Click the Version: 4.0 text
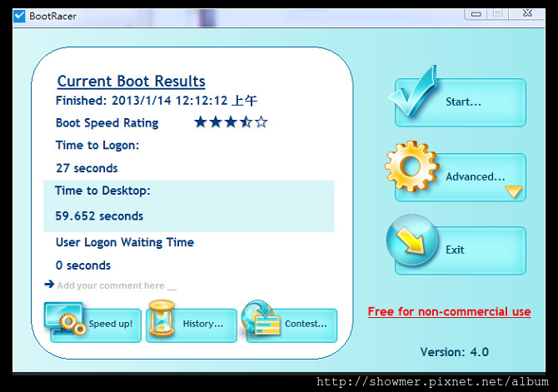Image resolution: width=558 pixels, height=392 pixels. (x=455, y=352)
